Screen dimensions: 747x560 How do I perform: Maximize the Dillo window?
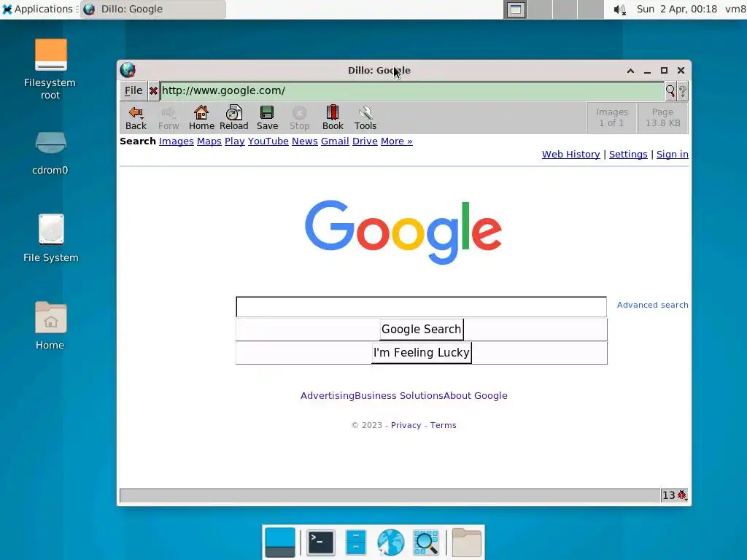(x=664, y=71)
